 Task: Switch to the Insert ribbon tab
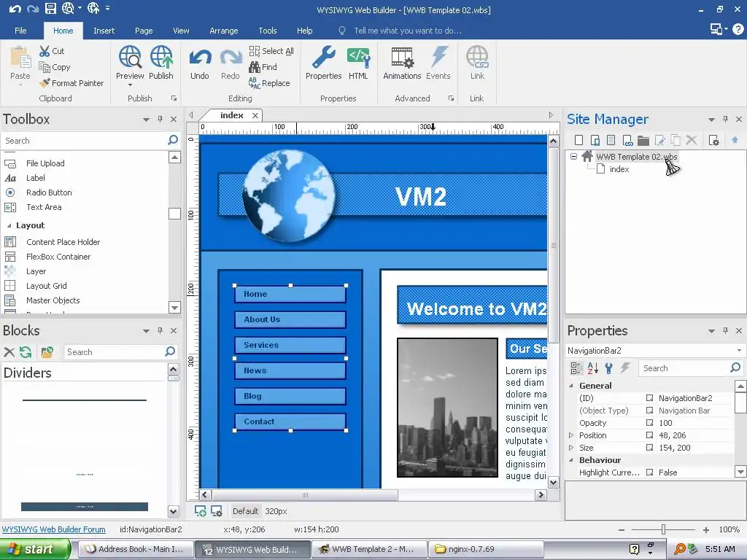(104, 31)
